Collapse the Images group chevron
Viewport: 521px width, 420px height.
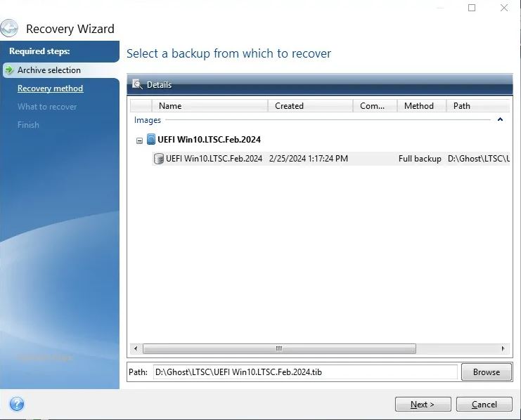tap(500, 120)
